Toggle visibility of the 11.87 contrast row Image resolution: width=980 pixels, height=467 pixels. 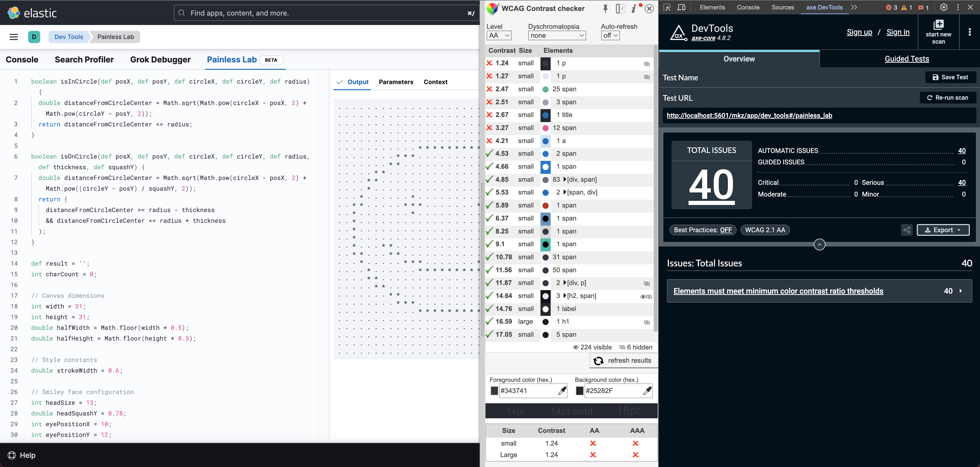pyautogui.click(x=646, y=284)
